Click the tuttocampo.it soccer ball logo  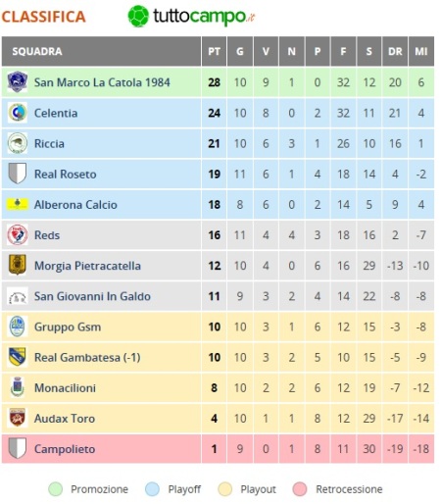[x=138, y=16]
